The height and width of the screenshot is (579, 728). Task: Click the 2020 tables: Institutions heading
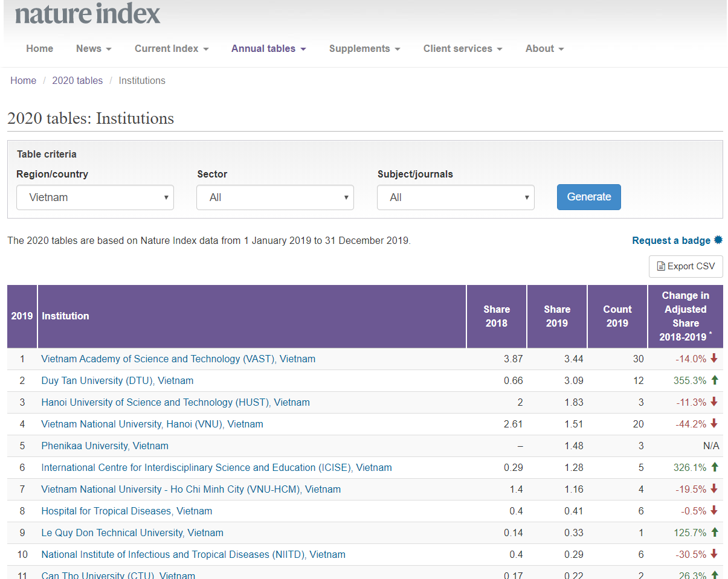click(x=91, y=118)
